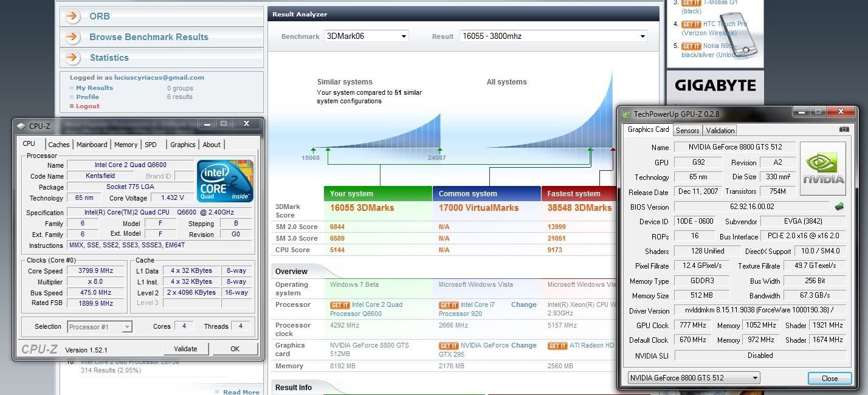This screenshot has height=395, width=868.
Task: Open the Result dropdown showing 16055 - 3800mhz
Action: [x=554, y=36]
